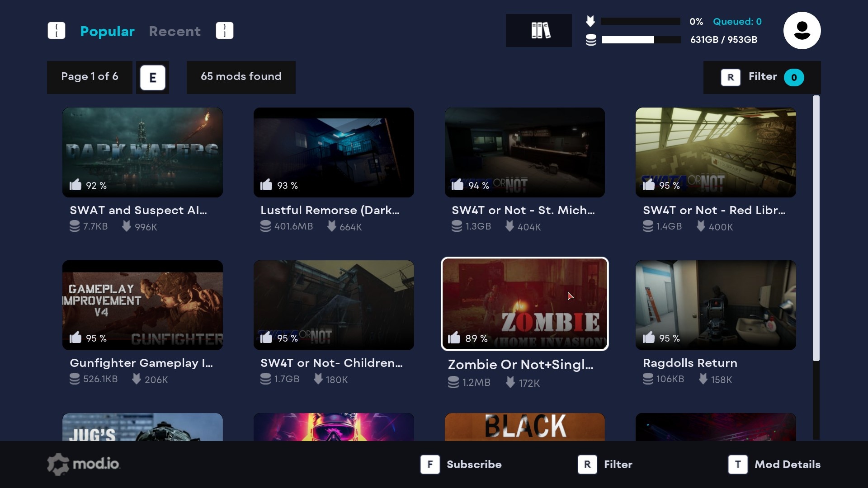
Task: Click the right bracket tab navigation key
Action: 225,31
